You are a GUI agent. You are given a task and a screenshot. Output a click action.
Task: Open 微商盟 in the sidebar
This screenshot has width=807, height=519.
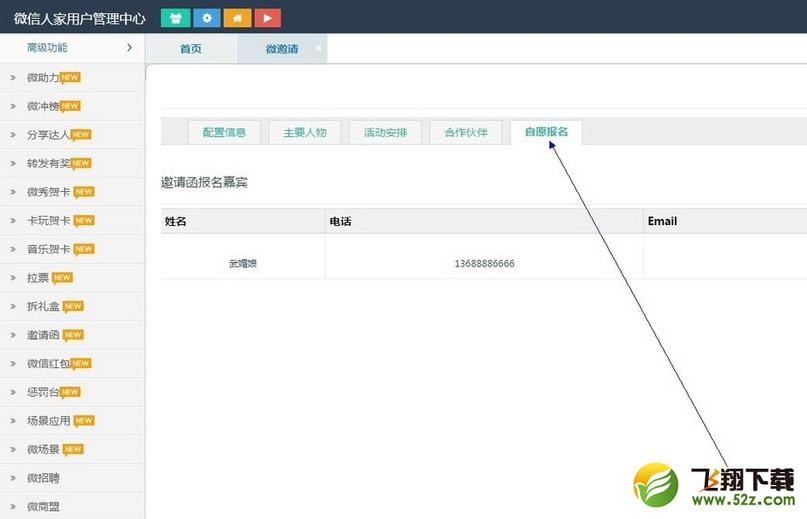point(72,507)
